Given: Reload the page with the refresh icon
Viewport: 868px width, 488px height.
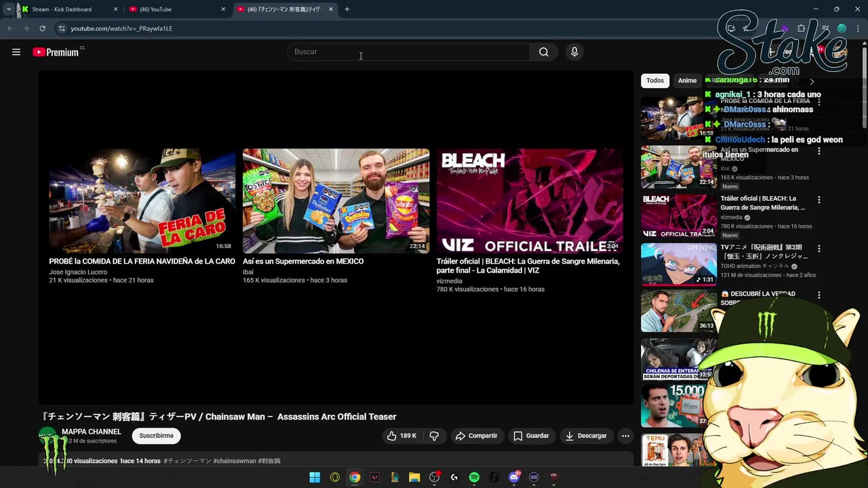Looking at the screenshot, I should (42, 28).
